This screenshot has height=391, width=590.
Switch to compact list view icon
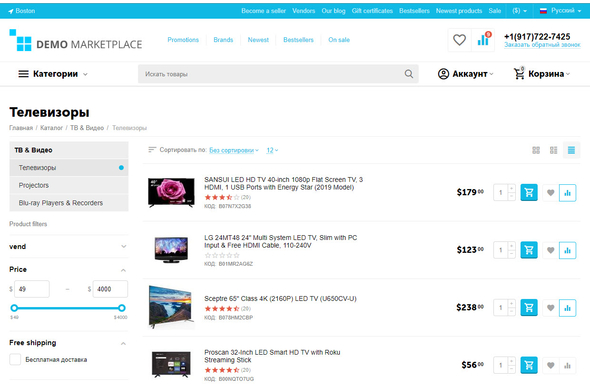point(571,150)
